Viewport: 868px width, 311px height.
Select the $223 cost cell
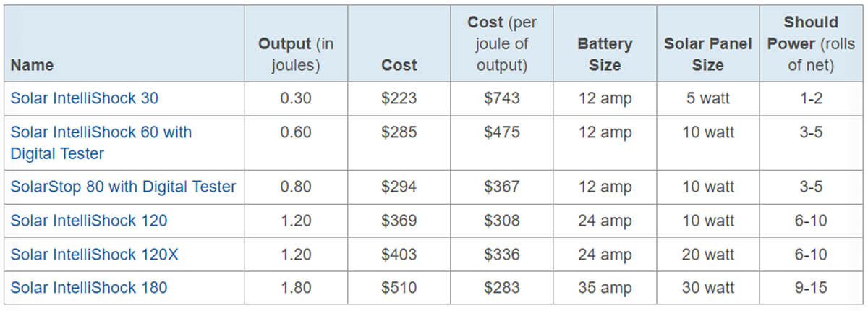pyautogui.click(x=399, y=98)
